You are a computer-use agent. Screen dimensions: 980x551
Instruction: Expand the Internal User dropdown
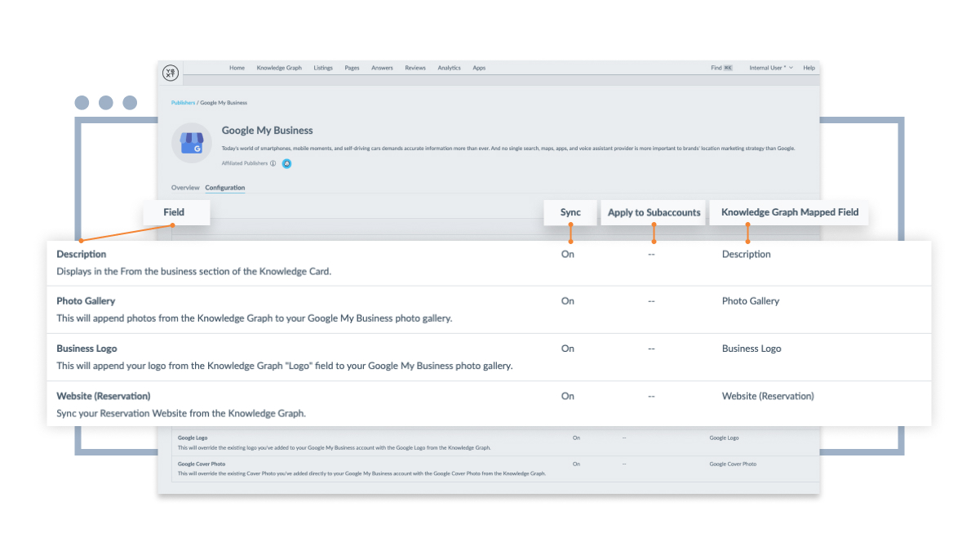(771, 68)
